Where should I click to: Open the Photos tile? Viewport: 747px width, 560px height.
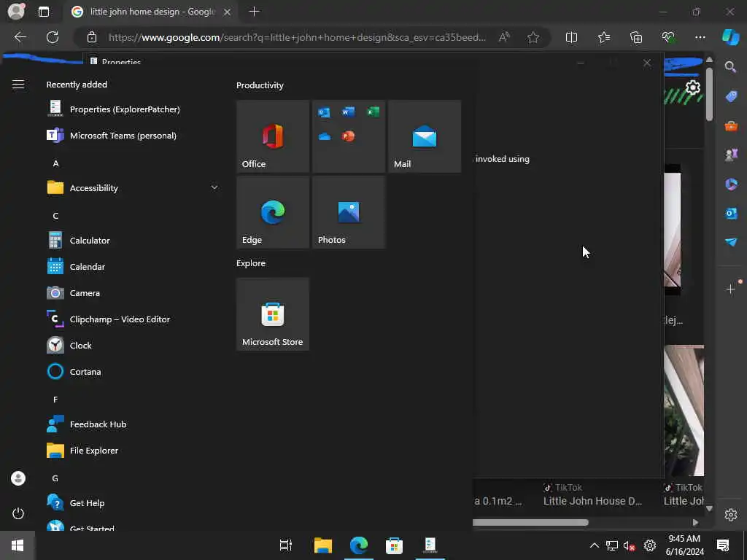[348, 212]
